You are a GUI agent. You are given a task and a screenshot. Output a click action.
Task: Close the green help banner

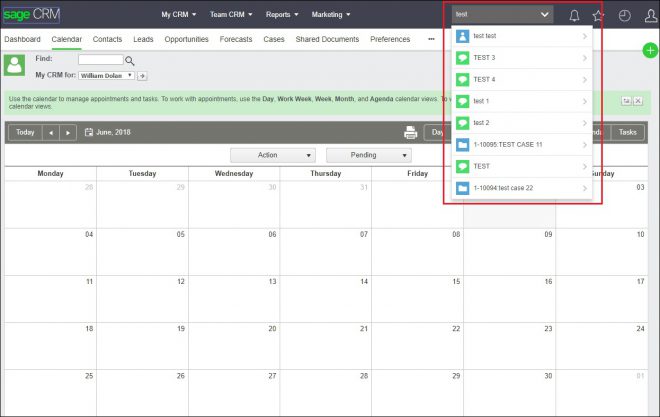coord(637,101)
